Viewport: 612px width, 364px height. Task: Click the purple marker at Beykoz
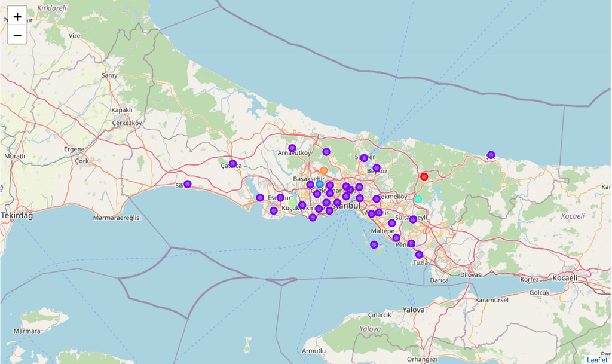[x=377, y=168]
